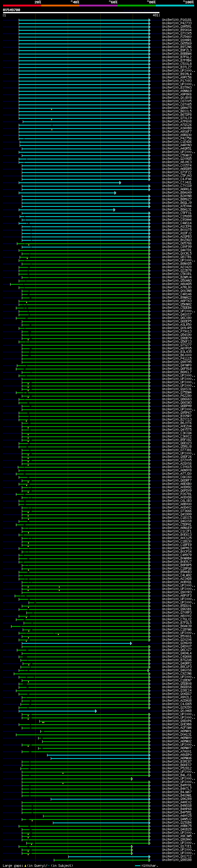
Task: Select hit label UniRef100_B9IML4
Action: [x=177, y=74]
